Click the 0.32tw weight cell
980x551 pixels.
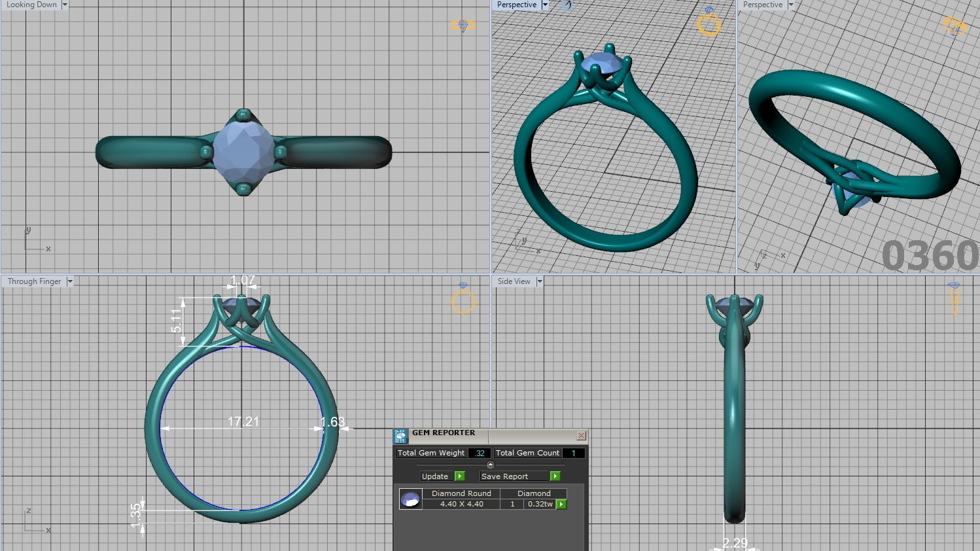pyautogui.click(x=540, y=504)
